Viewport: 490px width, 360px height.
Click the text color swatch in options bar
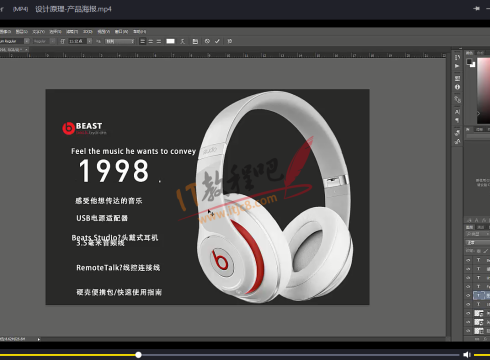pyautogui.click(x=170, y=41)
